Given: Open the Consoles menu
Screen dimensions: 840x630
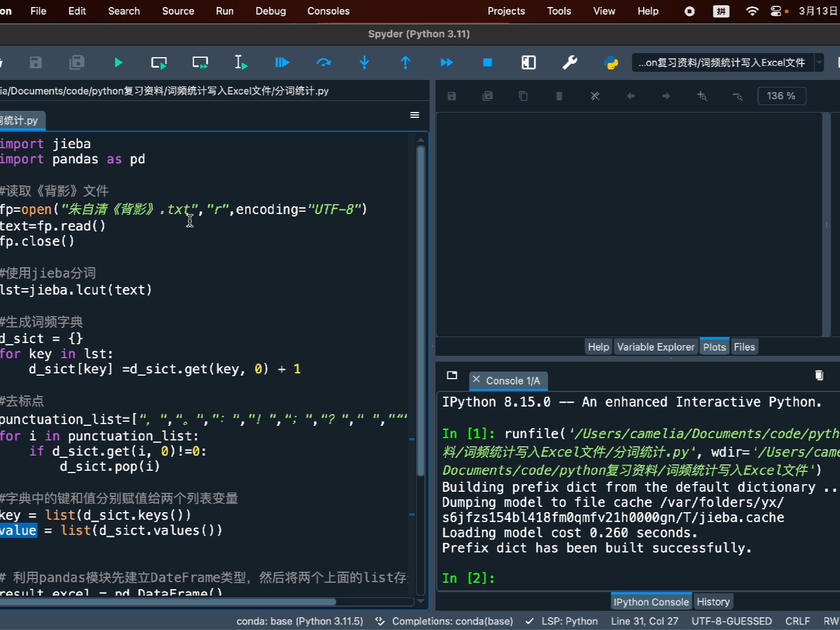Looking at the screenshot, I should pyautogui.click(x=328, y=11).
